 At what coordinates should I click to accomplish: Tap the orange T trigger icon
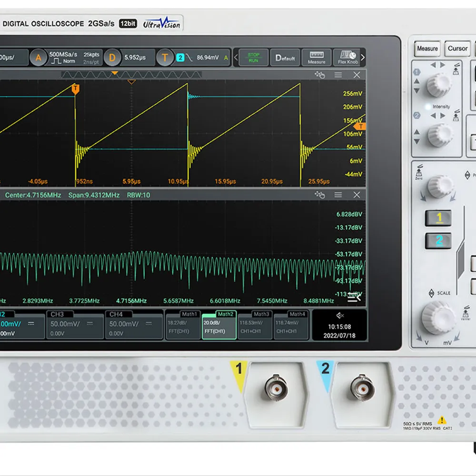point(165,58)
